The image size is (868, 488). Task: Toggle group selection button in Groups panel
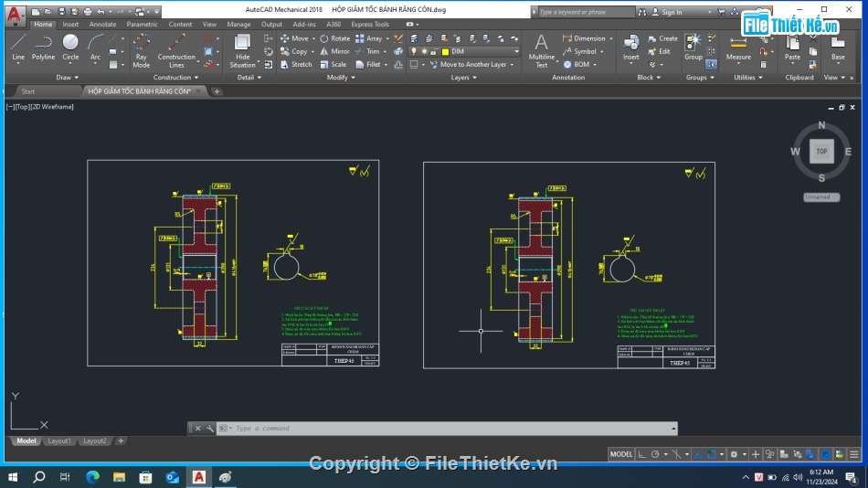712,65
